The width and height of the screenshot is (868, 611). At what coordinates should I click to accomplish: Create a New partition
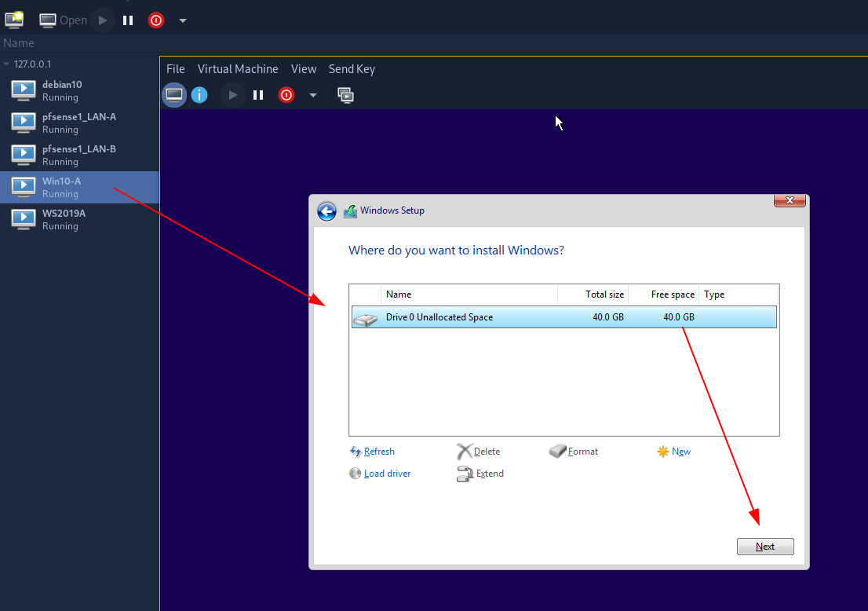point(673,452)
